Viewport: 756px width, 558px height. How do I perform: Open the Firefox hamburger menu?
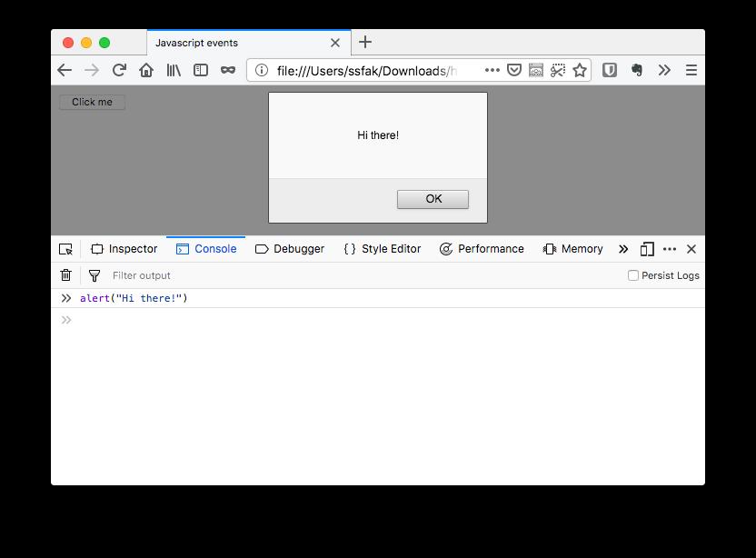click(x=691, y=70)
